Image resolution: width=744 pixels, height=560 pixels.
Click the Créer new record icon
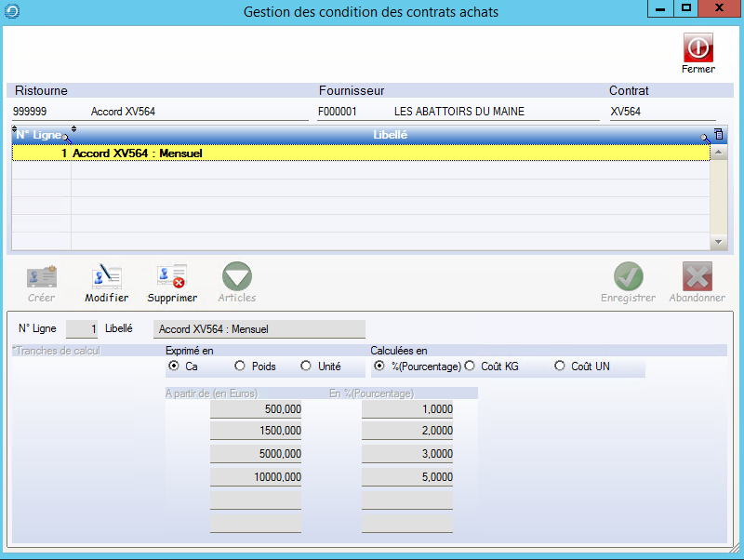pyautogui.click(x=42, y=277)
